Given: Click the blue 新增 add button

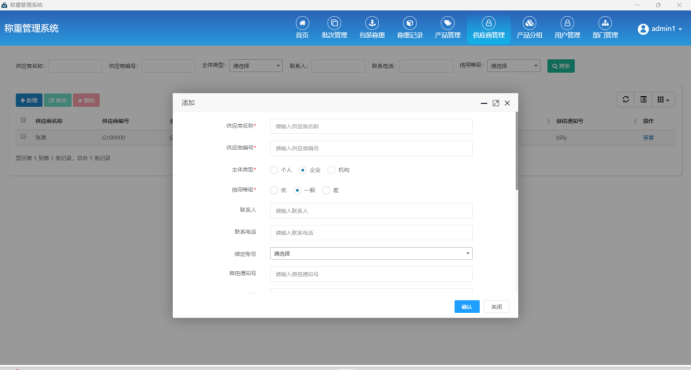Looking at the screenshot, I should pos(29,100).
